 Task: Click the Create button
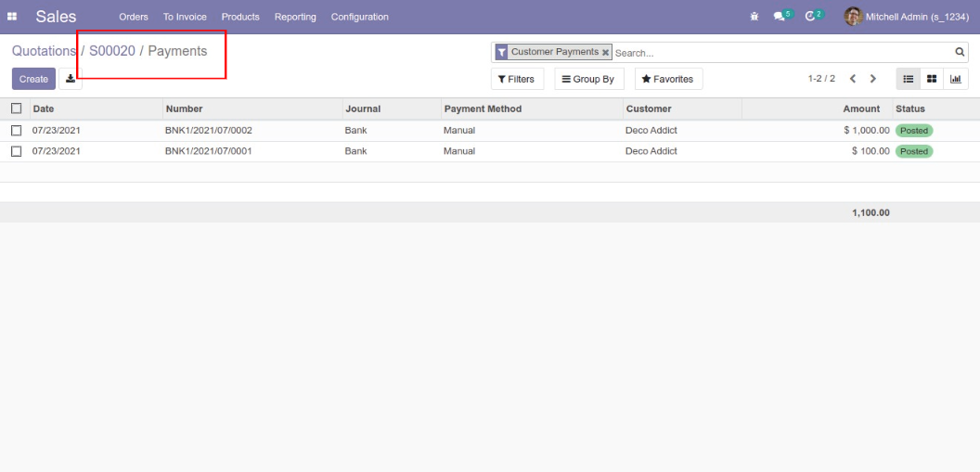coord(33,79)
